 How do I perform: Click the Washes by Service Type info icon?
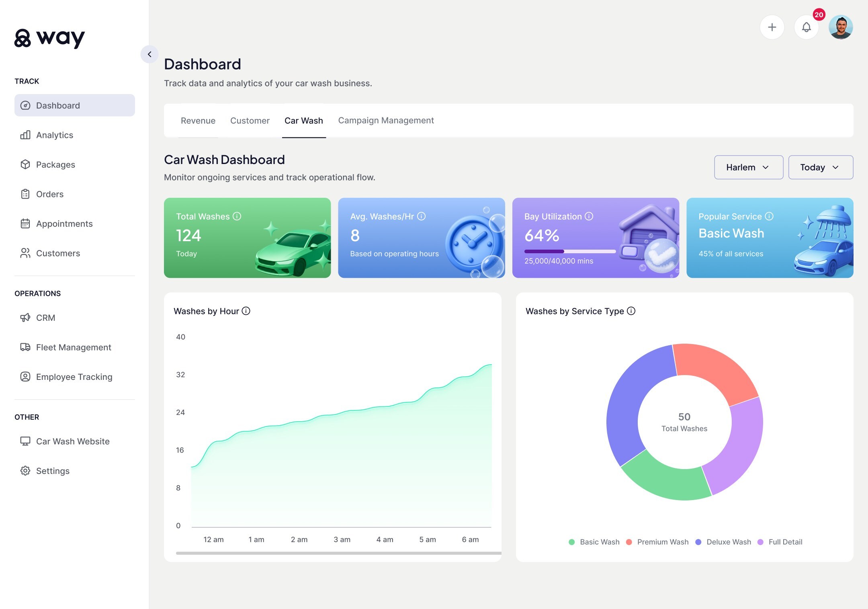[x=631, y=311]
